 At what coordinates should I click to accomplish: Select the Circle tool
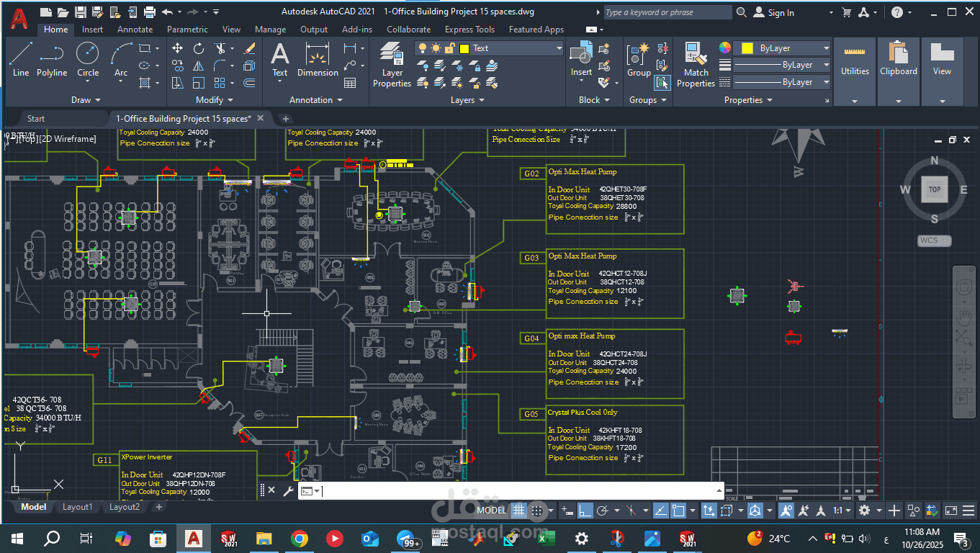coord(88,59)
